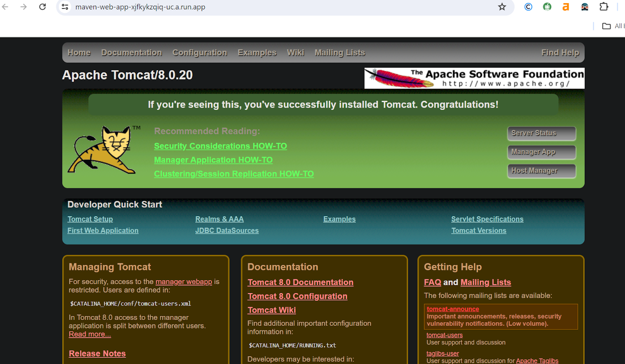Open Security Considerations HOW-TO link

click(x=220, y=146)
